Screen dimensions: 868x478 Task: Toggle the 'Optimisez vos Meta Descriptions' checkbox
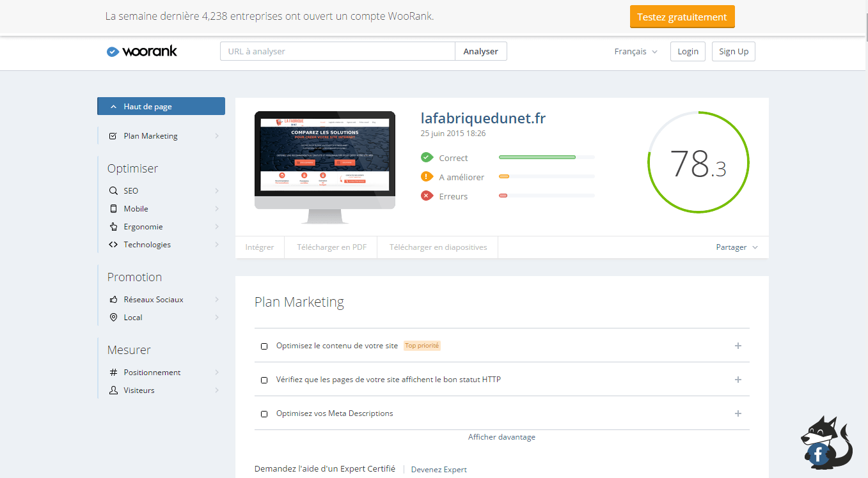pos(264,414)
